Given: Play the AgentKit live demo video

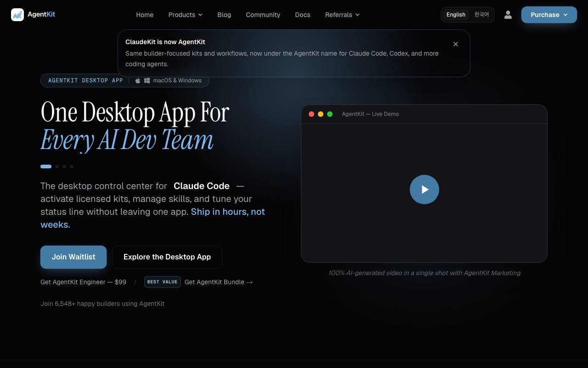Looking at the screenshot, I should point(424,190).
